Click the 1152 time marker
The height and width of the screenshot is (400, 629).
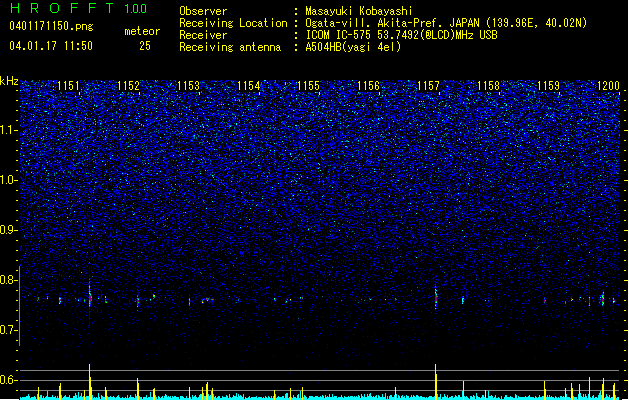click(129, 86)
